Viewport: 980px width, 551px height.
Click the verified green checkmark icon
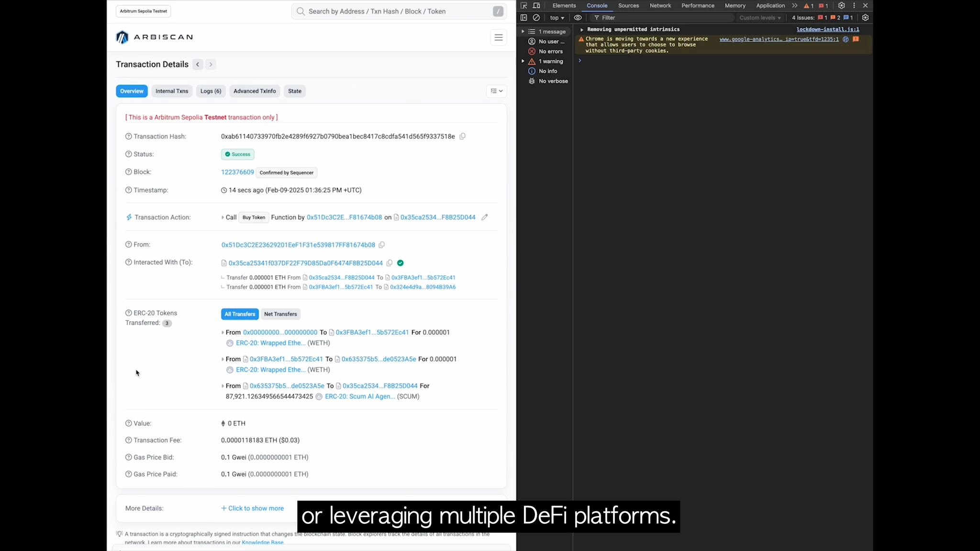coord(401,263)
